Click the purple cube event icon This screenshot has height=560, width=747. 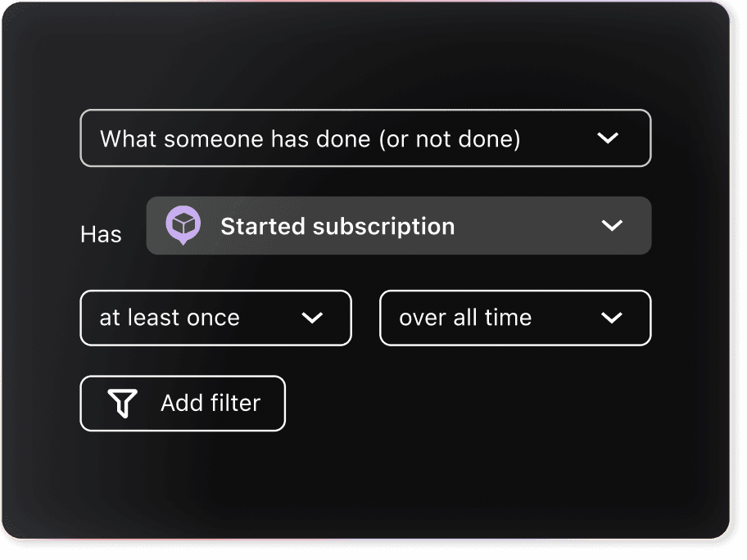[x=183, y=225]
